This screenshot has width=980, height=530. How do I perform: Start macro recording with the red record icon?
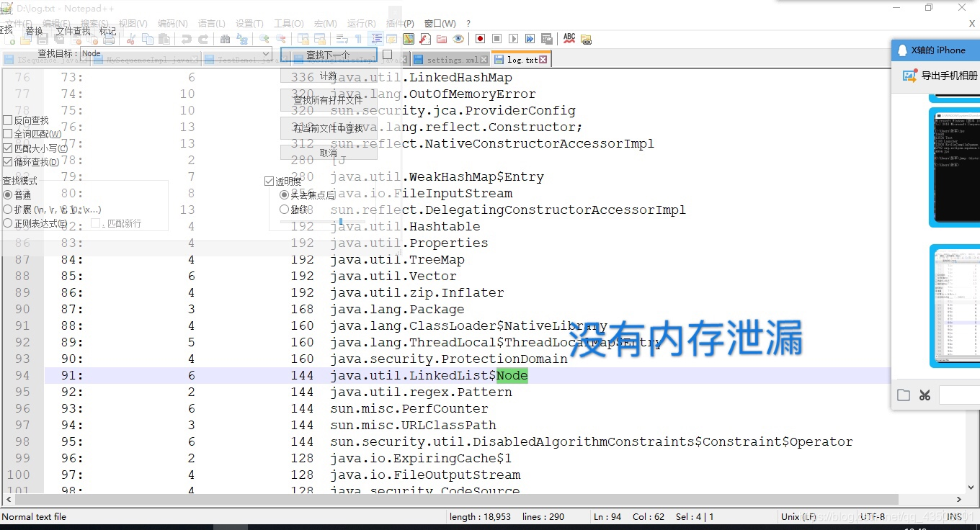[480, 39]
